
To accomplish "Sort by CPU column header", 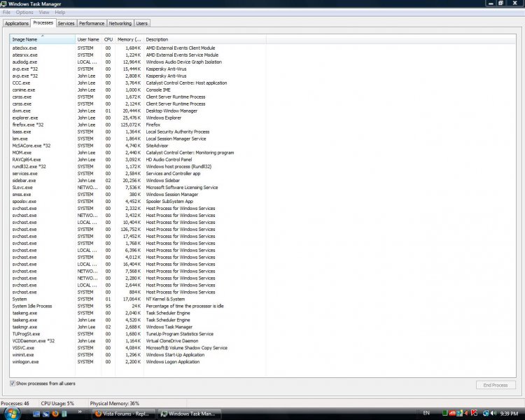I will coord(108,39).
